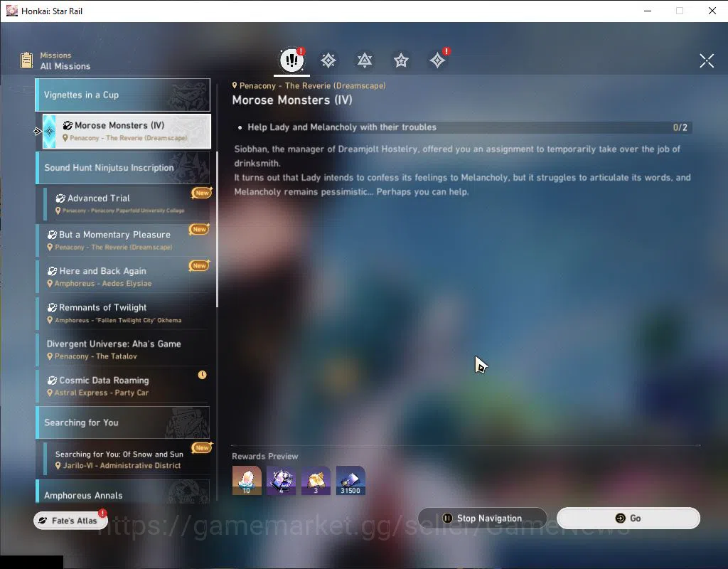Select Divergent Universe: Aha's Game mission
The height and width of the screenshot is (569, 728).
click(x=123, y=349)
